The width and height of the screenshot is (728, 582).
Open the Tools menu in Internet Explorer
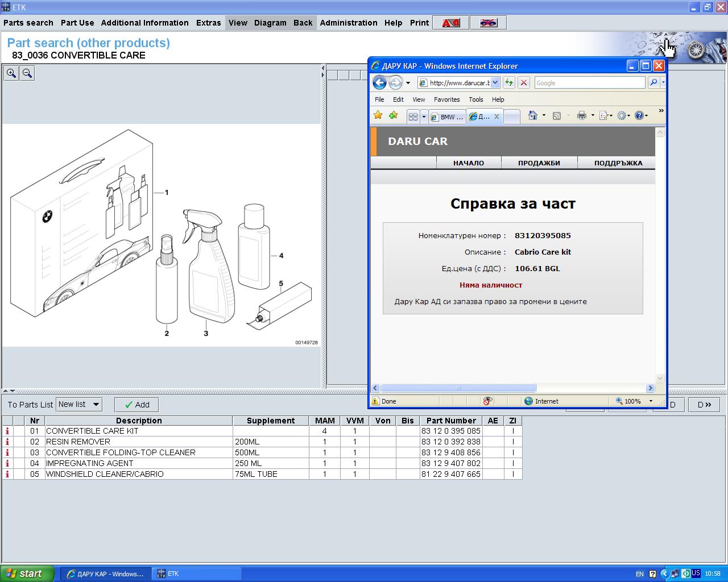point(476,99)
